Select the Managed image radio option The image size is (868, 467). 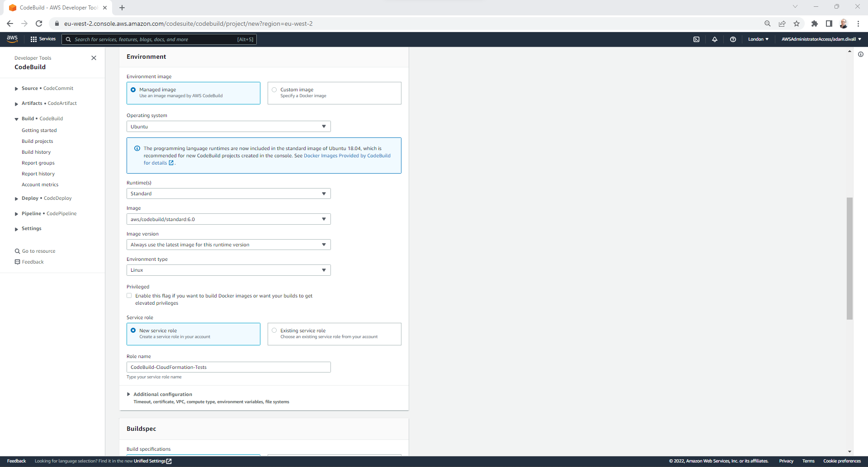(133, 90)
